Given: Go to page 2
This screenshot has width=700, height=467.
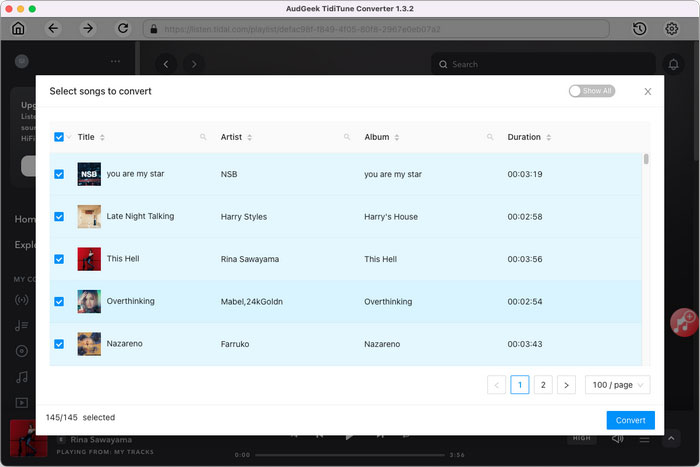Looking at the screenshot, I should 543,385.
